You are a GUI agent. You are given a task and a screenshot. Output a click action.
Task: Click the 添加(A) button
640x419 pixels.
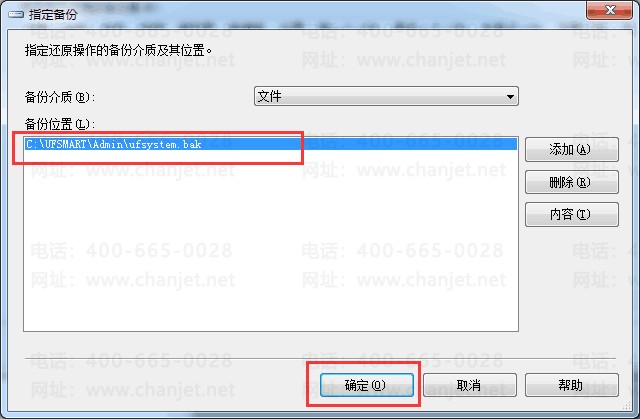click(571, 149)
